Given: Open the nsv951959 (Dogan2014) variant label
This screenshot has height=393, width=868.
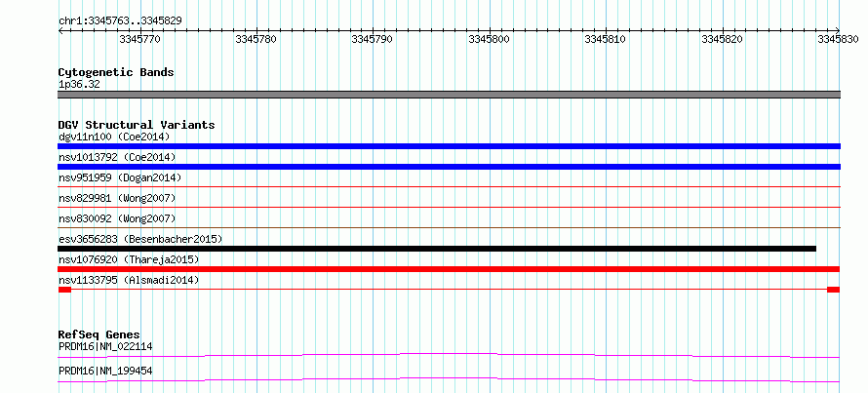Looking at the screenshot, I should [120, 177].
